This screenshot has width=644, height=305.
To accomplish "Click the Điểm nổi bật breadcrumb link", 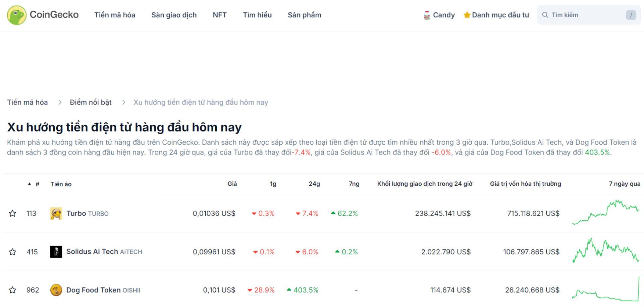I will pos(90,102).
